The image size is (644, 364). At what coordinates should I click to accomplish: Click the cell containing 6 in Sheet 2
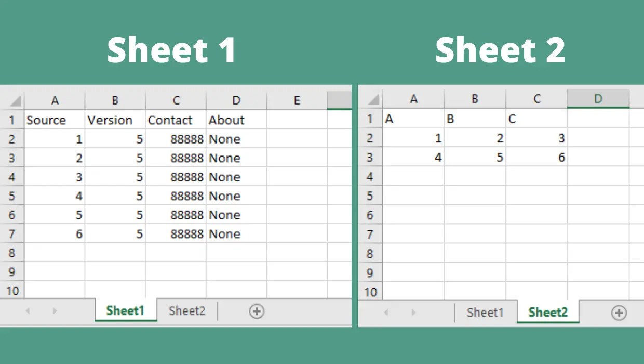click(x=537, y=158)
